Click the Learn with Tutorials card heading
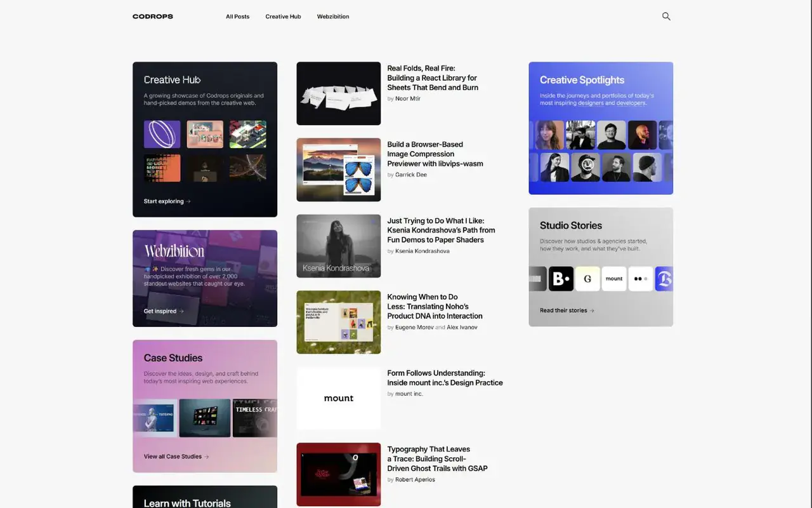This screenshot has width=812, height=508. pyautogui.click(x=187, y=503)
